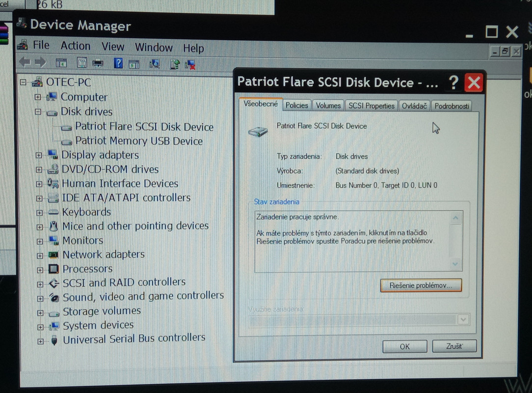Expand the Computer category

coord(38,97)
